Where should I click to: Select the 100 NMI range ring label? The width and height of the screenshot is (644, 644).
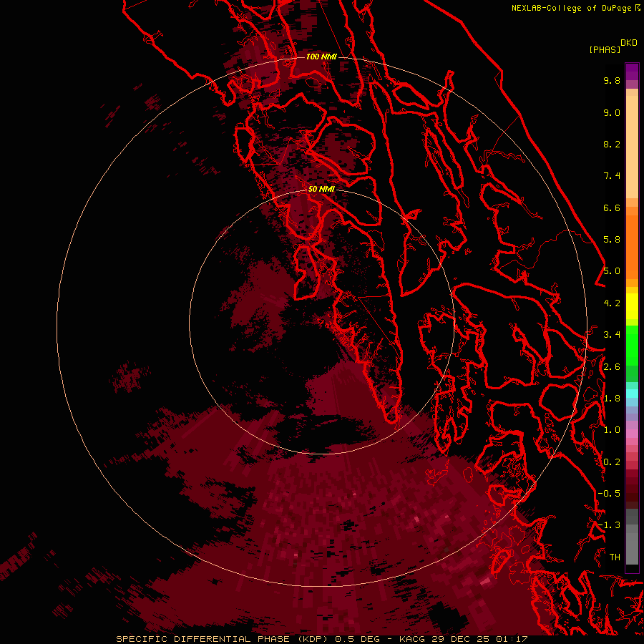tap(321, 57)
